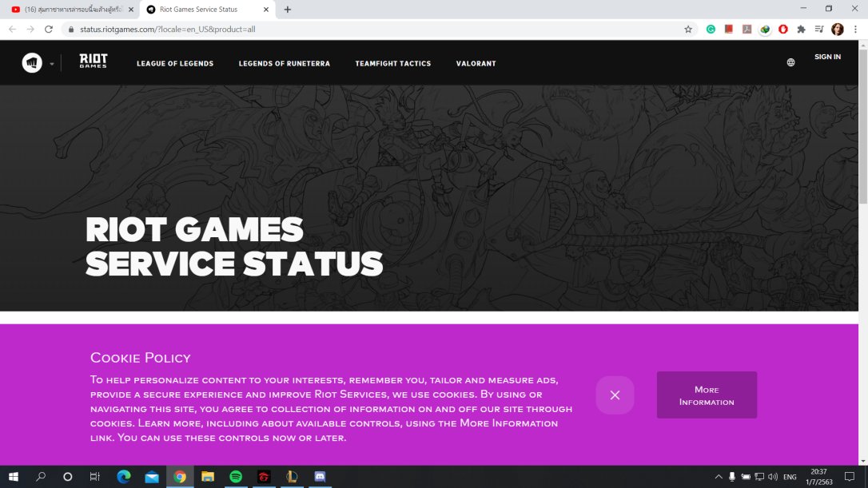Go forward in browser history
Screen dimensions: 868x488
tap(30, 30)
